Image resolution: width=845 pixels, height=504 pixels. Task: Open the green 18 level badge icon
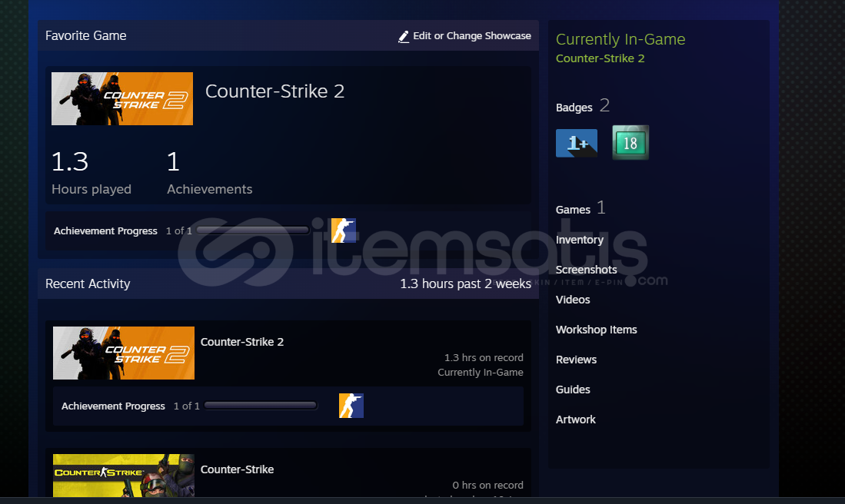point(630,143)
